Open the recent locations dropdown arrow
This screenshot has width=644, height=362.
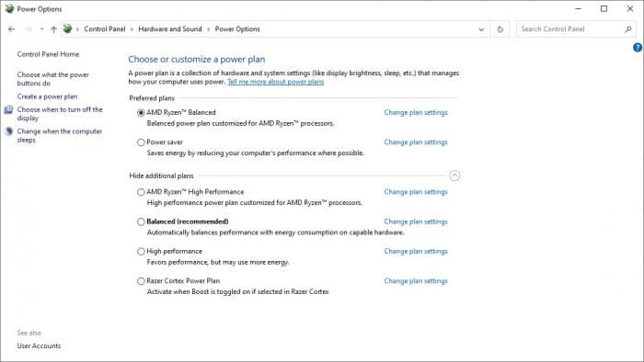click(x=41, y=29)
